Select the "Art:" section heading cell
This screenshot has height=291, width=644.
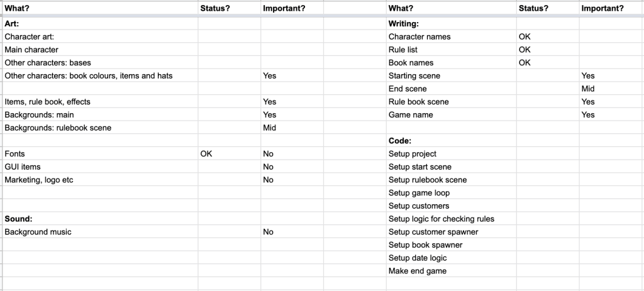click(x=12, y=23)
